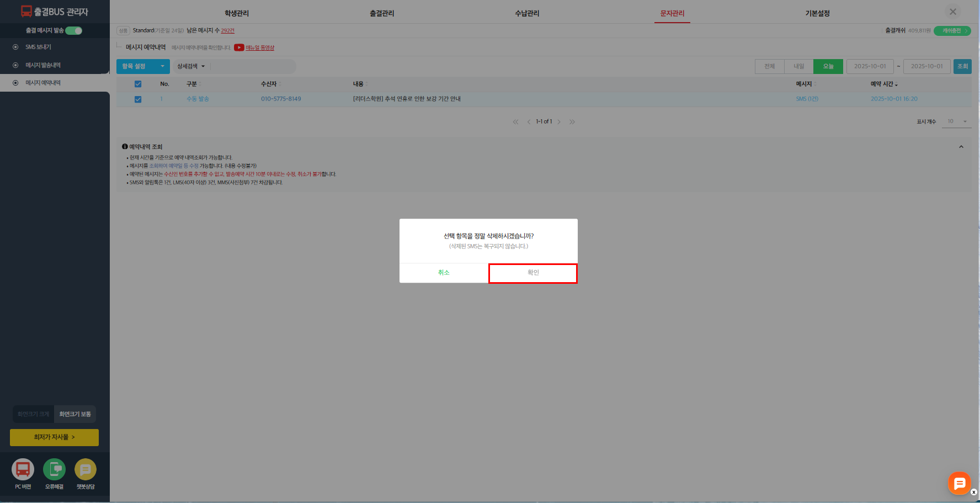Collapse the 예약내역 조회 info panel
Image resolution: width=980 pixels, height=503 pixels.
coord(961,147)
